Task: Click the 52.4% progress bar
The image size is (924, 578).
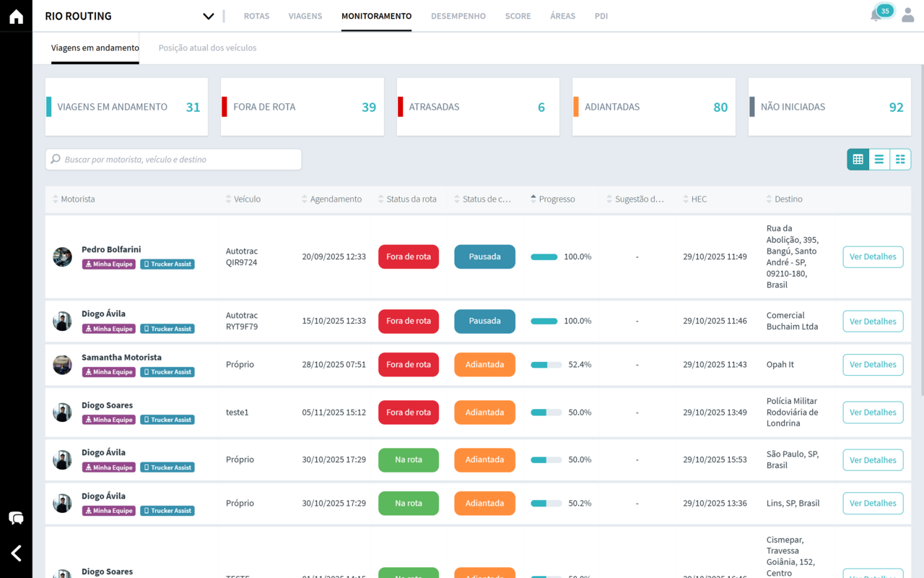Action: pyautogui.click(x=546, y=365)
